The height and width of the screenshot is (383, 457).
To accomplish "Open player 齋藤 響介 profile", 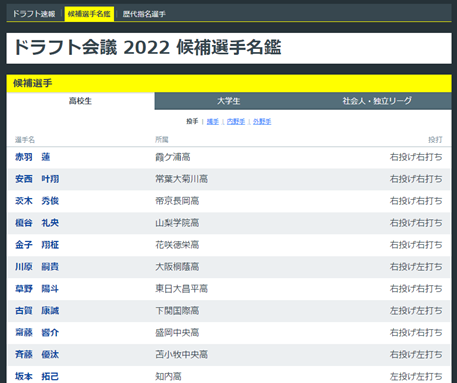I will point(37,333).
